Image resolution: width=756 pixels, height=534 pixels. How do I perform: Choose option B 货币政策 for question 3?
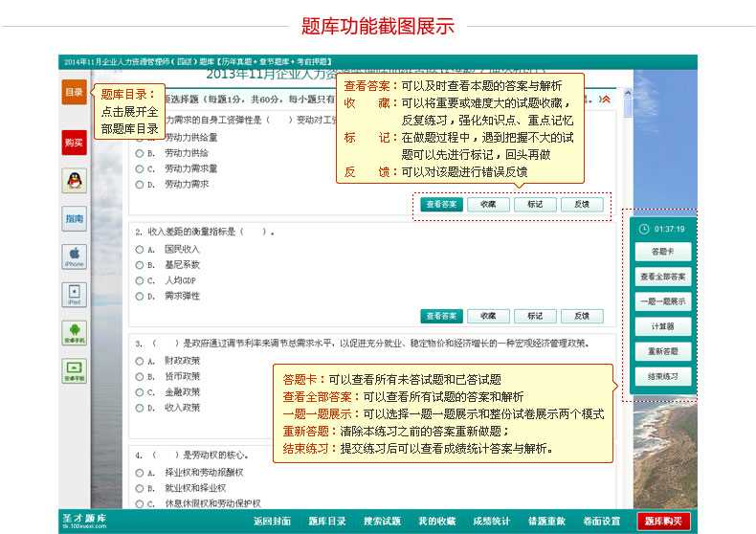click(x=140, y=376)
